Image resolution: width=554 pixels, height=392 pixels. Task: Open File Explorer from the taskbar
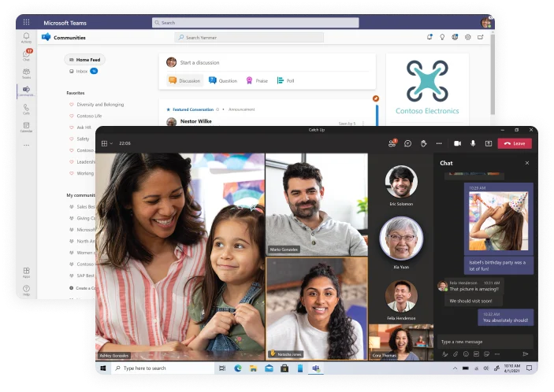pos(253,368)
